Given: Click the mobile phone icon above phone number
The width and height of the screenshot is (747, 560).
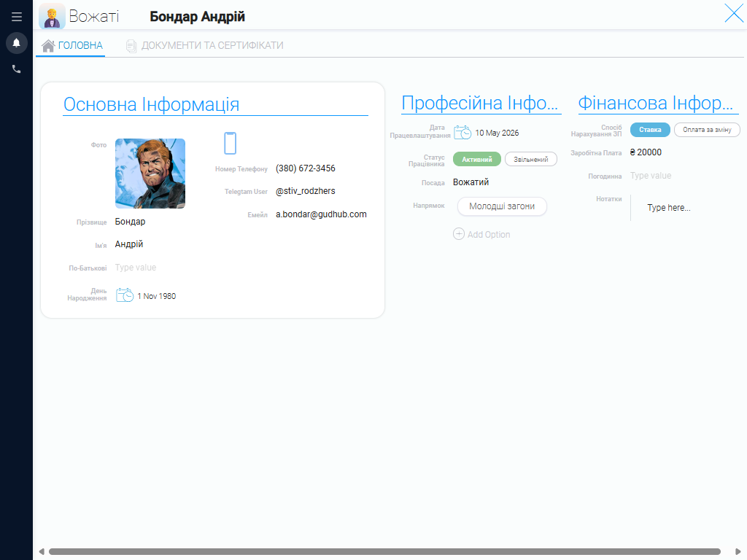Looking at the screenshot, I should point(230,144).
